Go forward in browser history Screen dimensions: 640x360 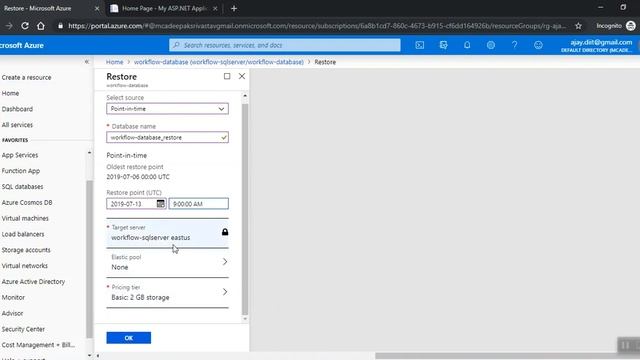[9, 26]
